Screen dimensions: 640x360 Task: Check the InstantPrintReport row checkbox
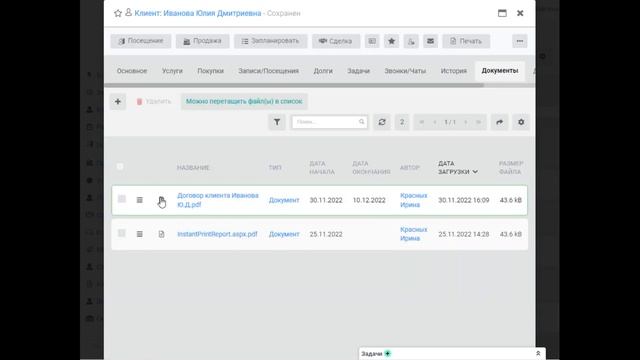point(122,233)
